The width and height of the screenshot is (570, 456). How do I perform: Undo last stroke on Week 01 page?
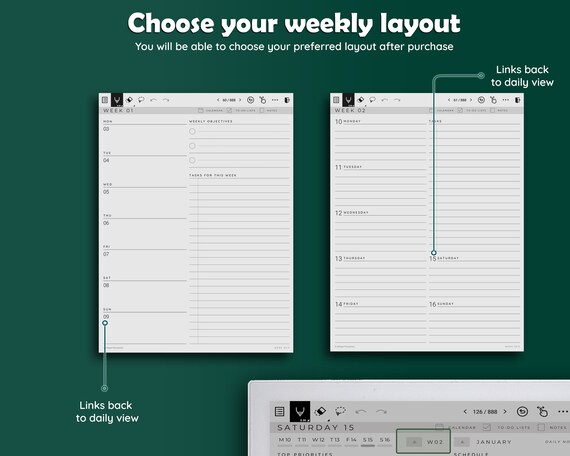153,100
